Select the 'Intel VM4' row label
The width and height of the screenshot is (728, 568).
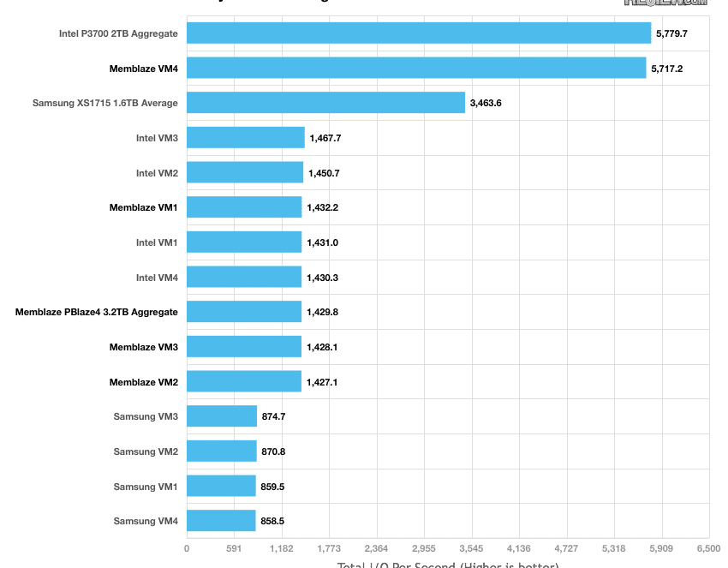tap(157, 278)
